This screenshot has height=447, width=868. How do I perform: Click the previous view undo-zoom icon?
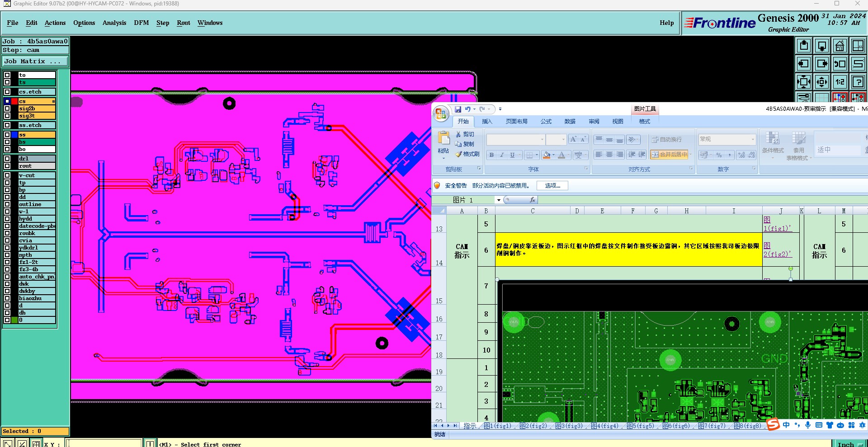840,64
